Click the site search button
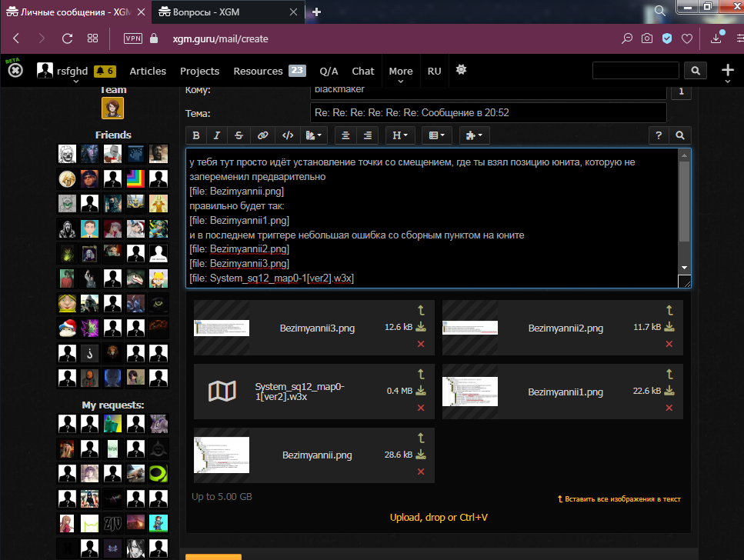The width and height of the screenshot is (744, 560). point(696,71)
